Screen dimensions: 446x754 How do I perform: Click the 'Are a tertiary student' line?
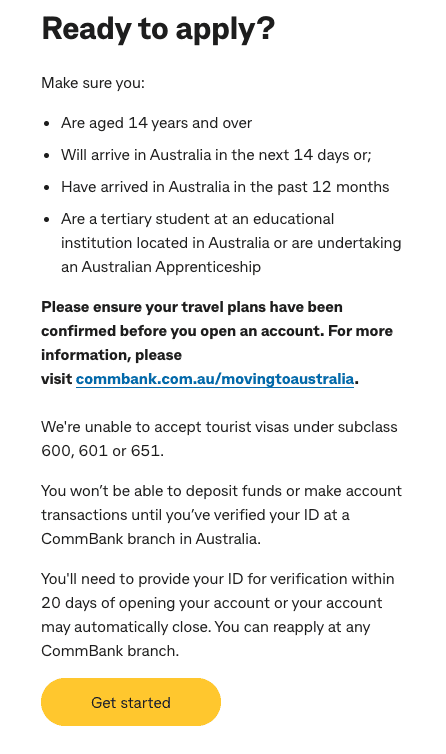tap(197, 219)
